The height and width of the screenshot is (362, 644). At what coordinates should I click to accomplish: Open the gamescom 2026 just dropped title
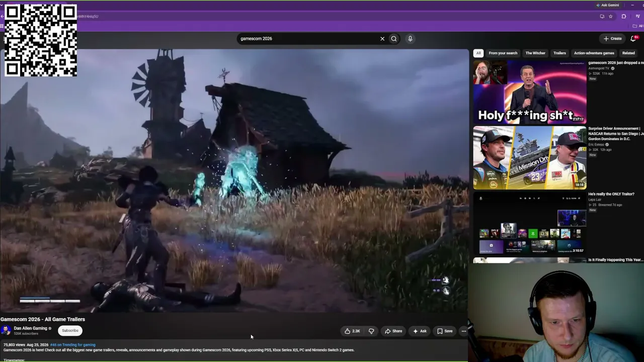point(616,63)
